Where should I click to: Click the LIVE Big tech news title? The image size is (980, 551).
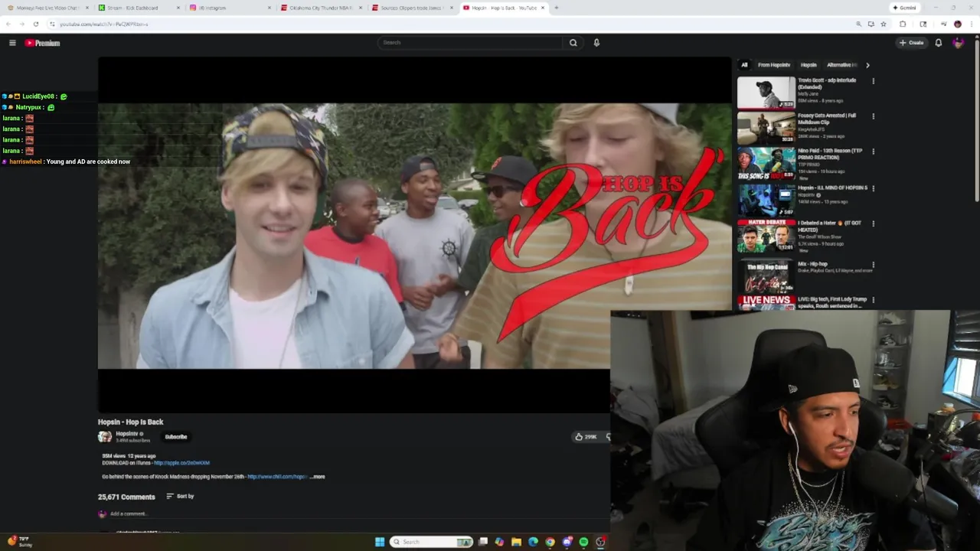832,302
